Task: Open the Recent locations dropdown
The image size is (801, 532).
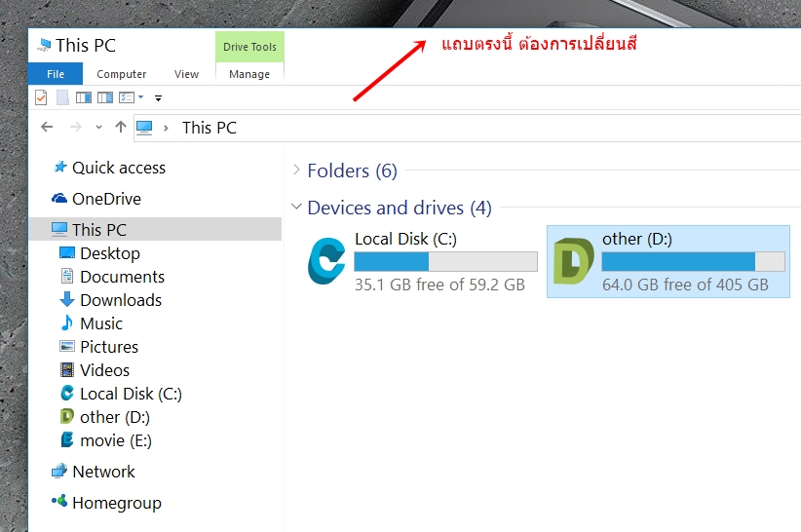Action: coord(98,127)
